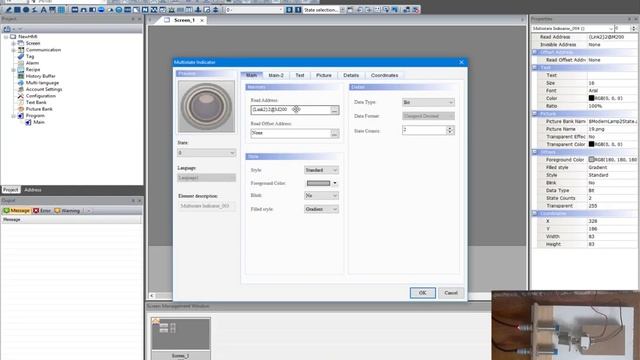Switch to Address tab below project tree

pos(33,190)
